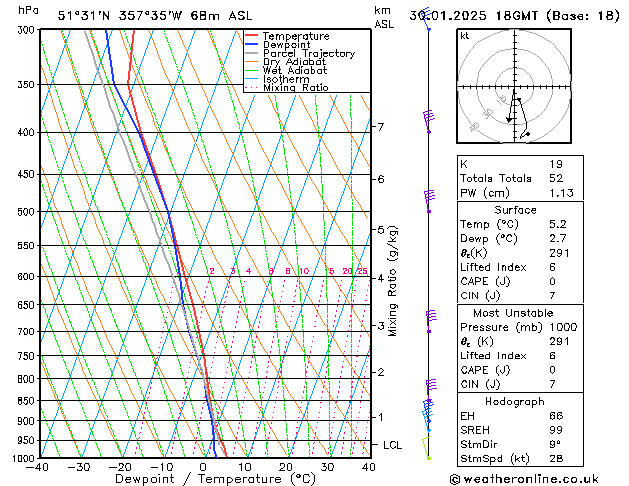Click the 40 temperature axis label
629x486 pixels.
coord(369,467)
